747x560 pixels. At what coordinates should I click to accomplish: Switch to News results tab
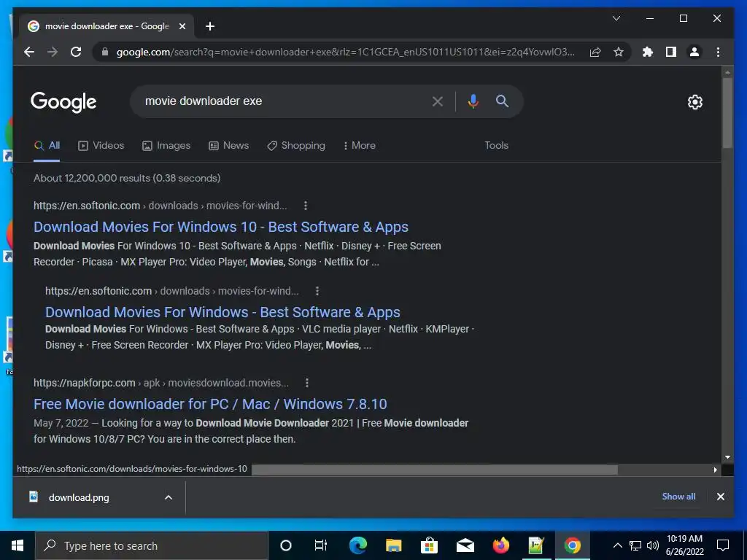point(228,146)
